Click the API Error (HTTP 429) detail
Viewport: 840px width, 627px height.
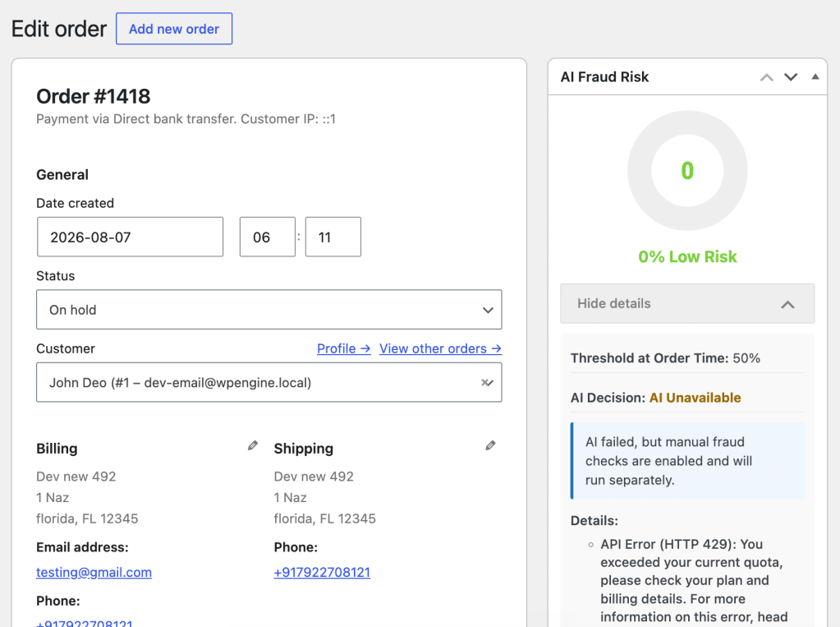click(694, 581)
